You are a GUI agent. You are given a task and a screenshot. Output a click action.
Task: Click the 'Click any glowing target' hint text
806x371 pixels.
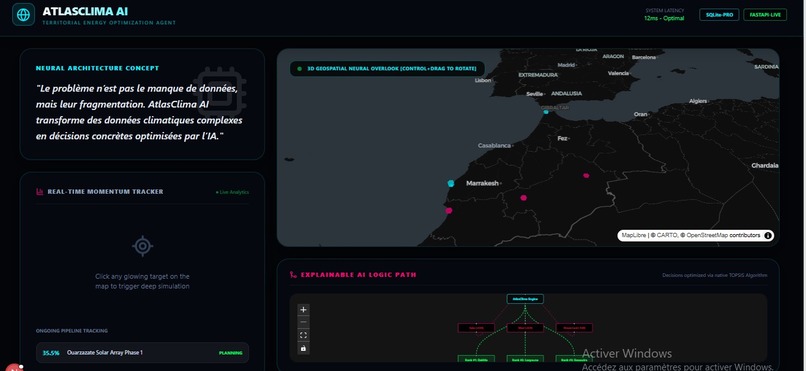click(x=142, y=281)
